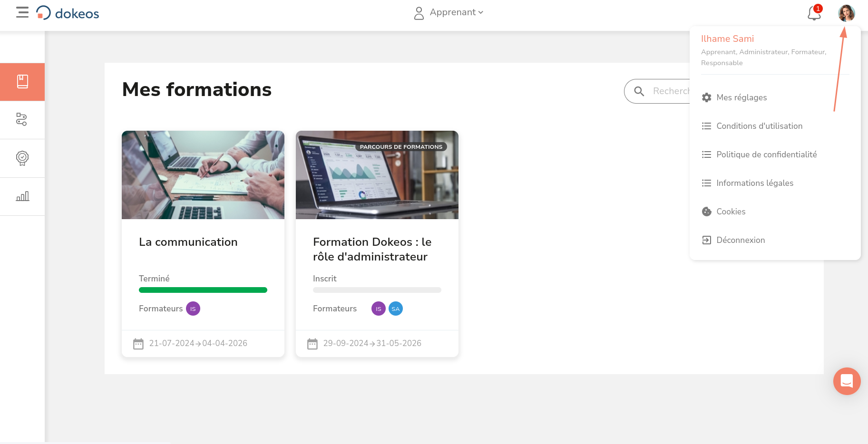Open Conditions d'utilisation menu entry
This screenshot has width=868, height=444.
pyautogui.click(x=759, y=126)
